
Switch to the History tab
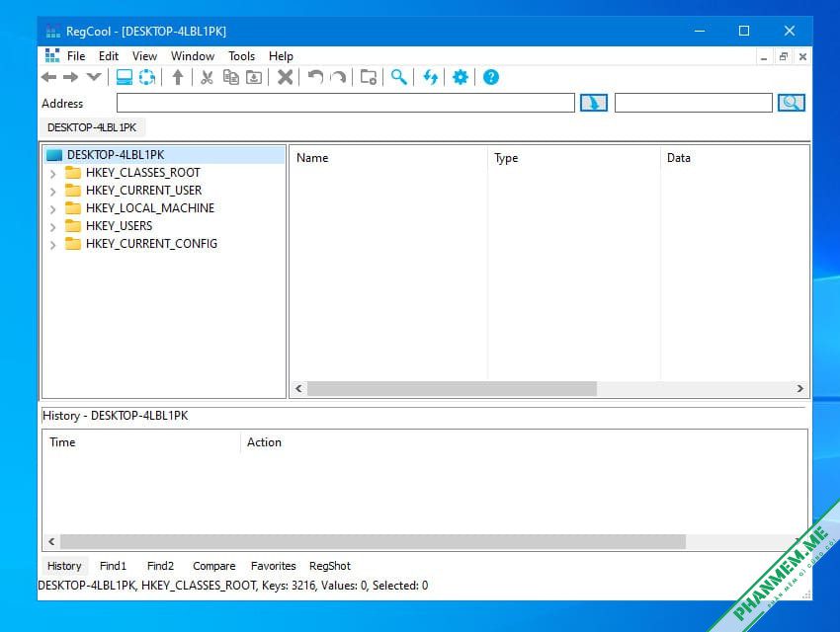tap(64, 566)
